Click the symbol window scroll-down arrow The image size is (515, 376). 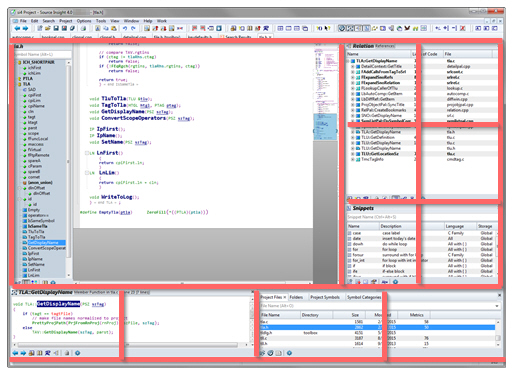69,276
